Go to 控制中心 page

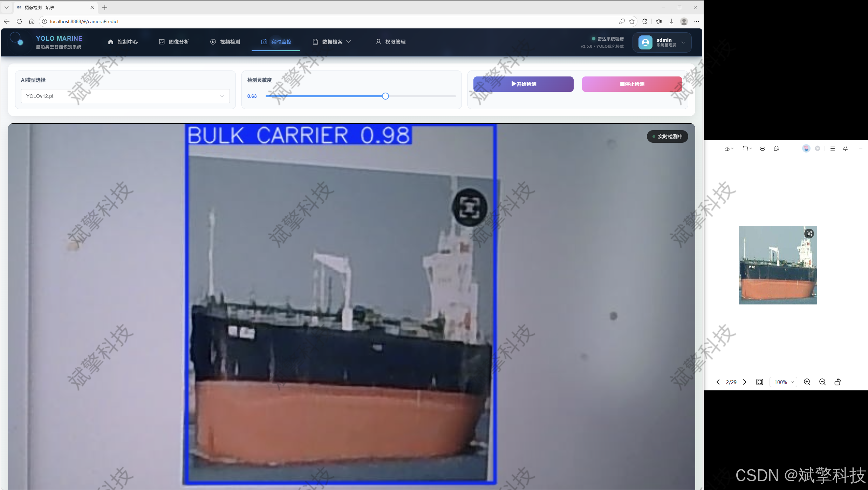(123, 42)
